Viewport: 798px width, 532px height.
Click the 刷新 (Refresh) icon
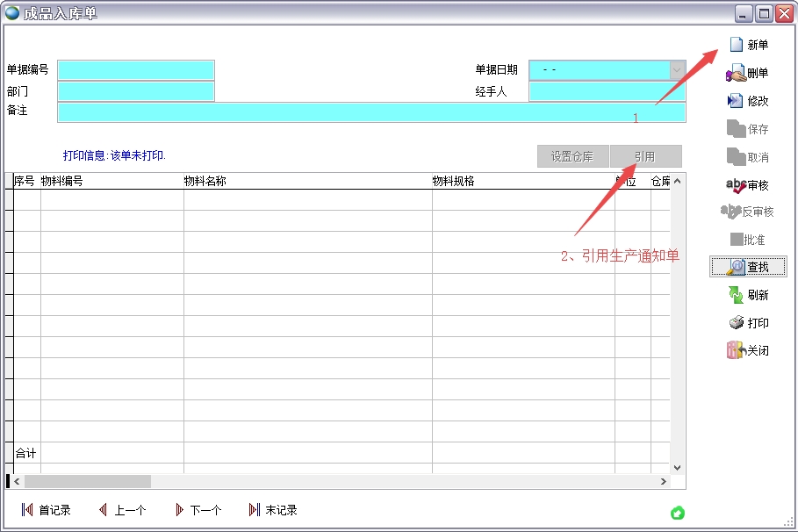(x=751, y=294)
